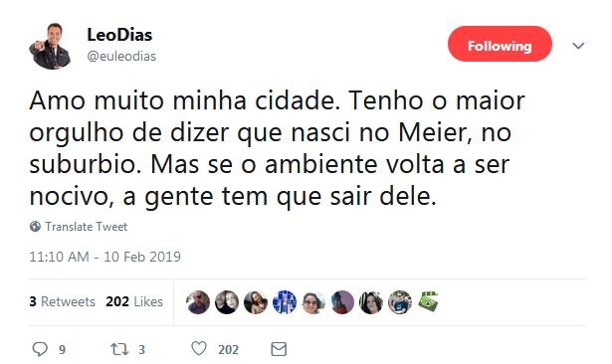
Task: View the 3 Retweets list
Action: [x=62, y=301]
